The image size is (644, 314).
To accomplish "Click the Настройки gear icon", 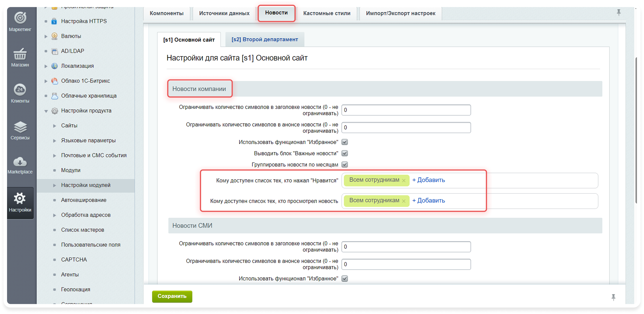I will [20, 199].
